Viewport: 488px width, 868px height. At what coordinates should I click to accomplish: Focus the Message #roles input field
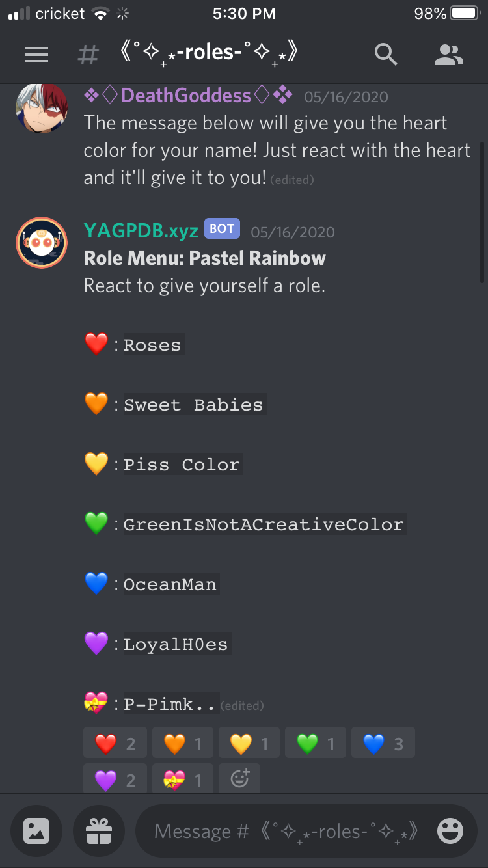click(x=286, y=831)
